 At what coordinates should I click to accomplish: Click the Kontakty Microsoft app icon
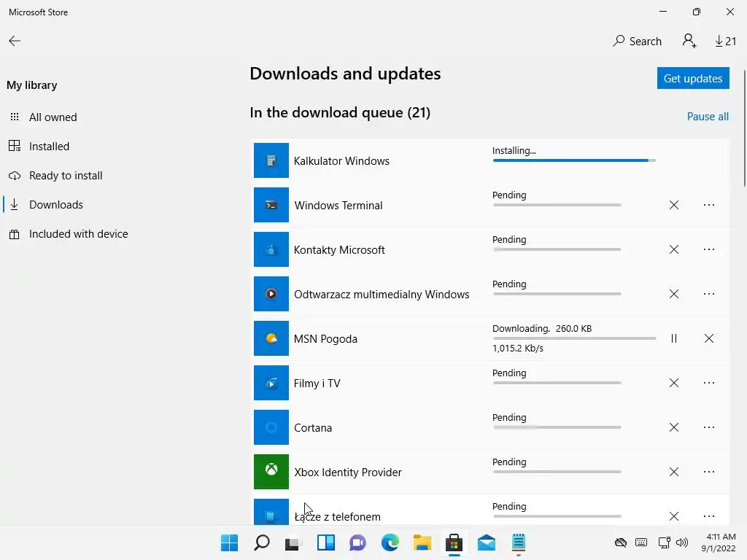coord(271,249)
